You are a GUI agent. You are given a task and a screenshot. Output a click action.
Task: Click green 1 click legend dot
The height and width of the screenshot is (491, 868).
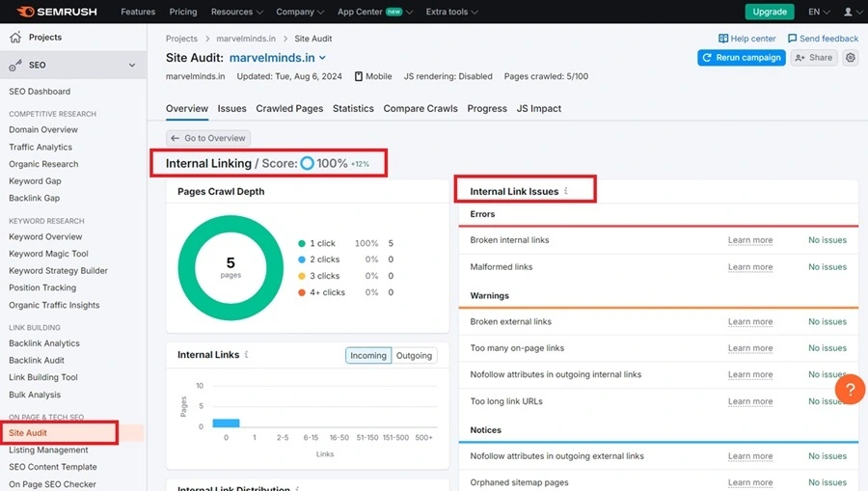coord(302,243)
